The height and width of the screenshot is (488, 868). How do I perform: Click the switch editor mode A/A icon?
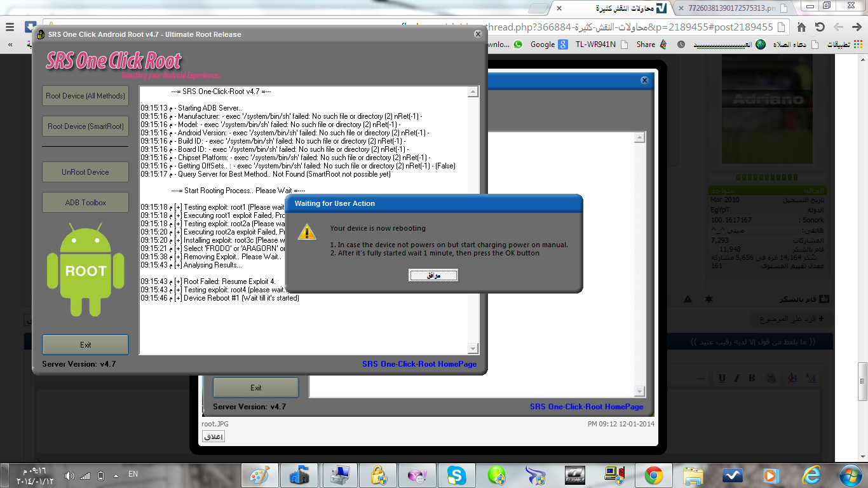tap(811, 378)
